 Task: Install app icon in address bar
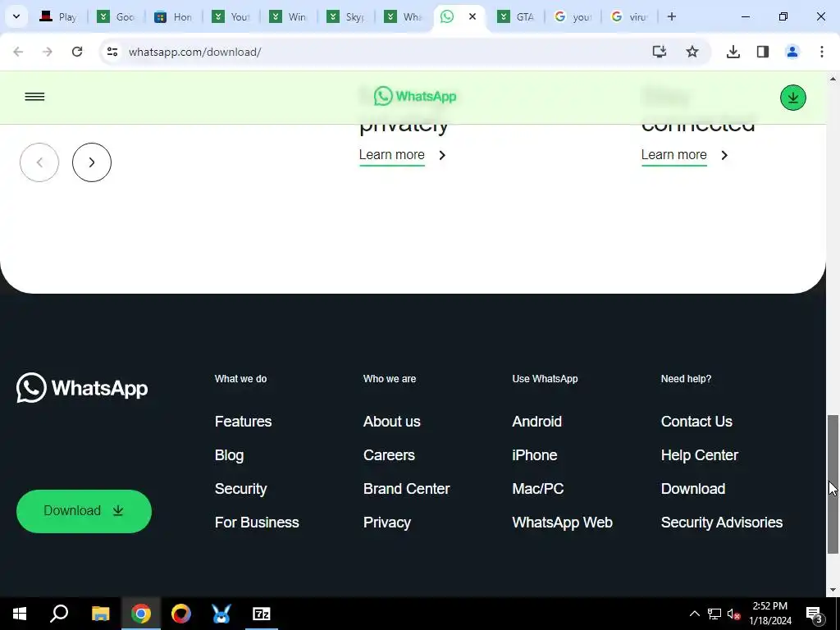[660, 52]
